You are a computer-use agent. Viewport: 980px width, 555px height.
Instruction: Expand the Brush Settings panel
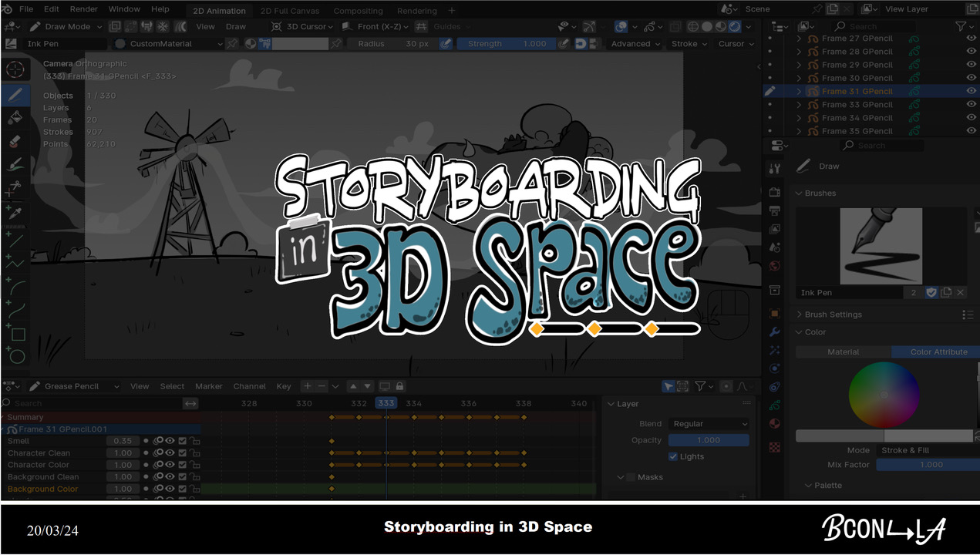pyautogui.click(x=833, y=314)
